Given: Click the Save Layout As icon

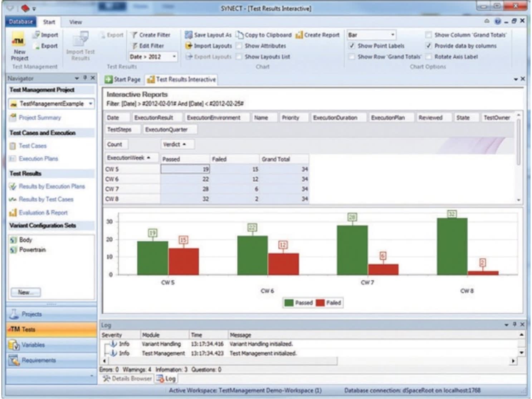Looking at the screenshot, I should [x=189, y=35].
